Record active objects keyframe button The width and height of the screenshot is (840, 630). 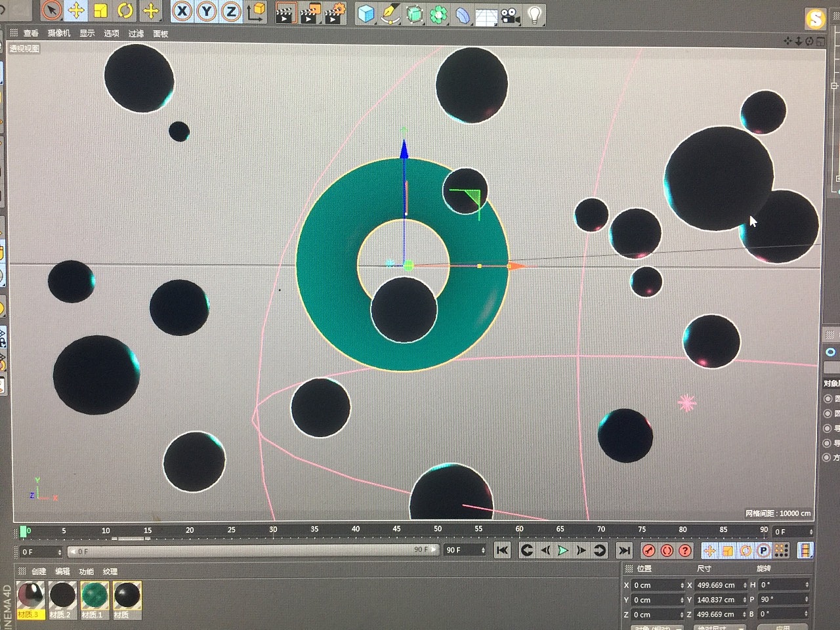[648, 550]
